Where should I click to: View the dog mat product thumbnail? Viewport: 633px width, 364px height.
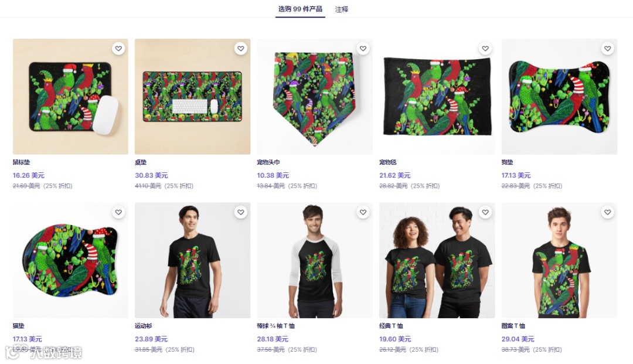pos(559,97)
